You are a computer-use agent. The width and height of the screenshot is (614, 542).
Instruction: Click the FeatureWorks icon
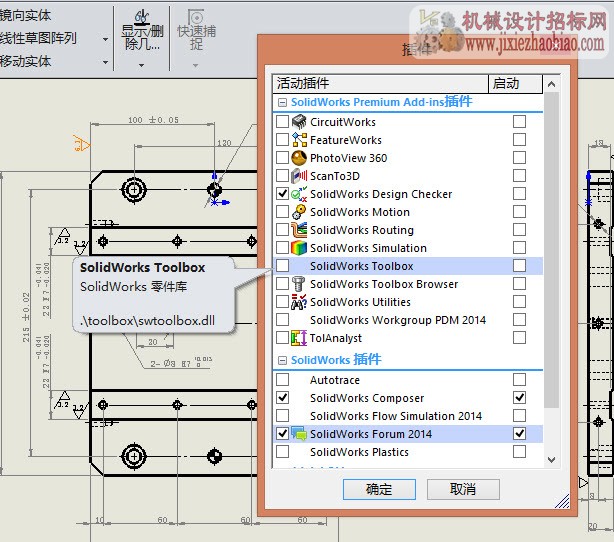(299, 140)
